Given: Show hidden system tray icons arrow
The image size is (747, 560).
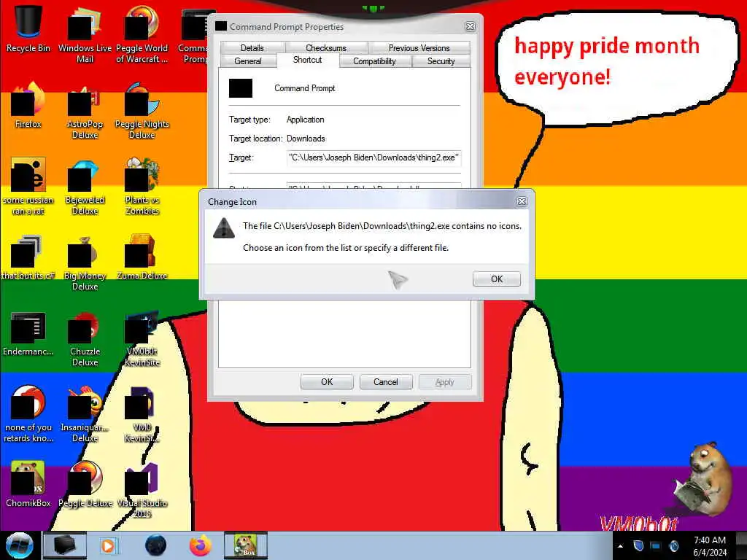Looking at the screenshot, I should 620,546.
